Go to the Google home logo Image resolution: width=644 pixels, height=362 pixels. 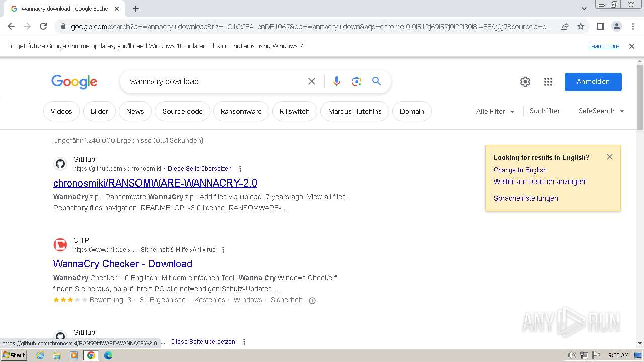pos(74,82)
